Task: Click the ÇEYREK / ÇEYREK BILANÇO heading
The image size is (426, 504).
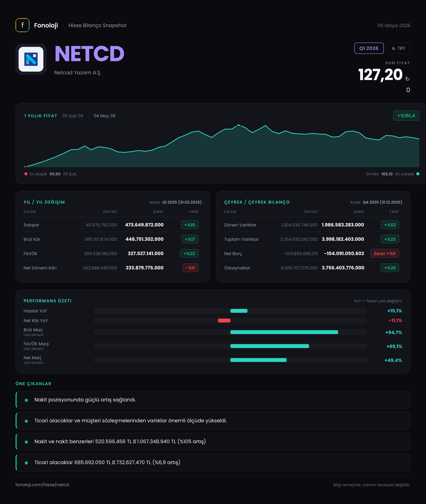Action: coord(257,202)
